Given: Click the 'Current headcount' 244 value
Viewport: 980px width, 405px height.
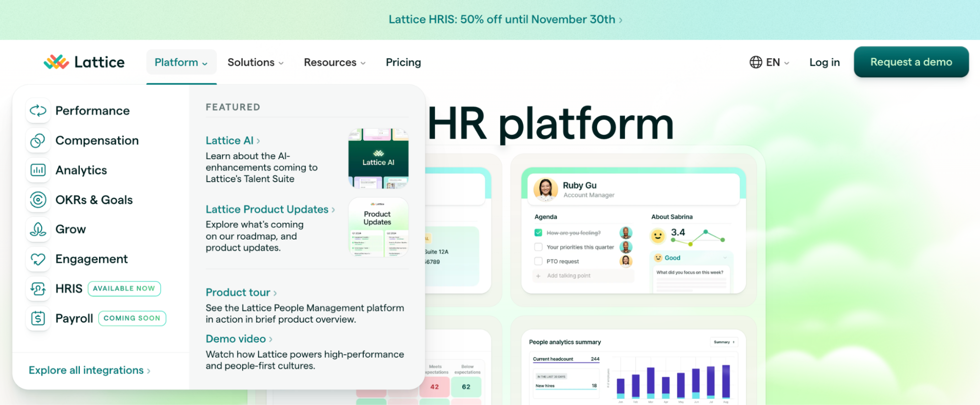Looking at the screenshot, I should (595, 359).
